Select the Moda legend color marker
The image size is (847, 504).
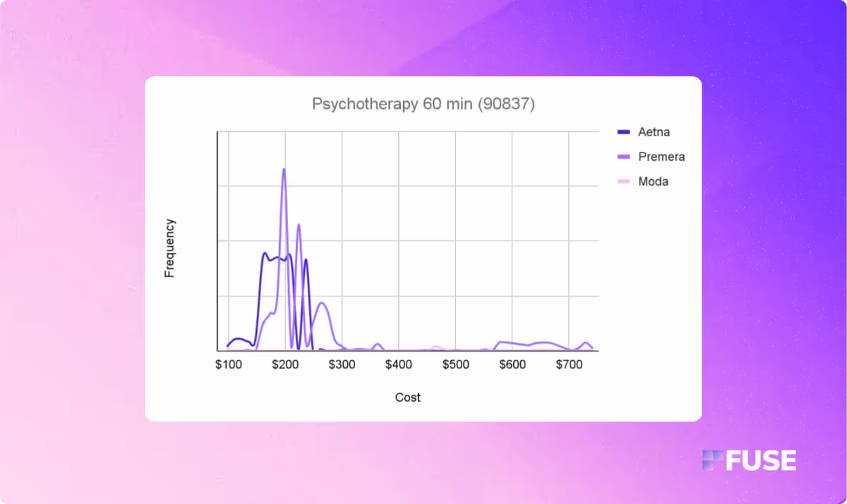624,181
